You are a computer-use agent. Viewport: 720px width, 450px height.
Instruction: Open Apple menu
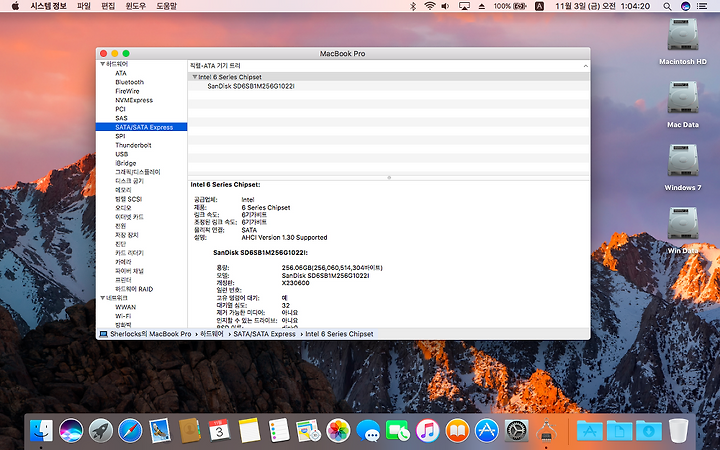click(x=15, y=6)
